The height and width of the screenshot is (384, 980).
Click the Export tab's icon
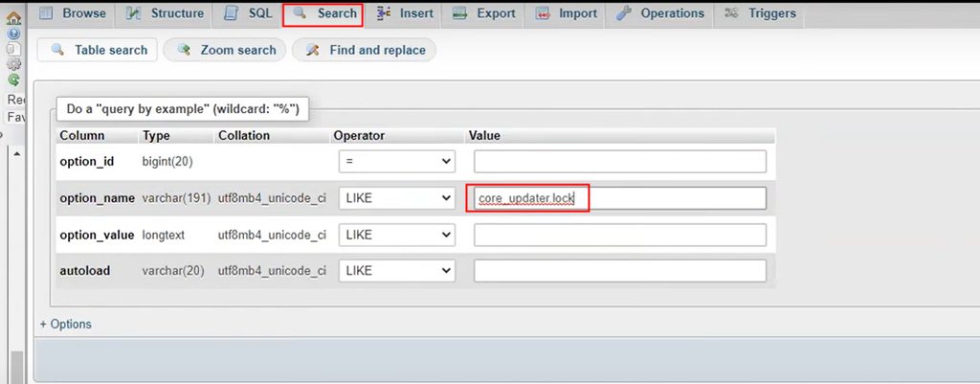pos(460,13)
